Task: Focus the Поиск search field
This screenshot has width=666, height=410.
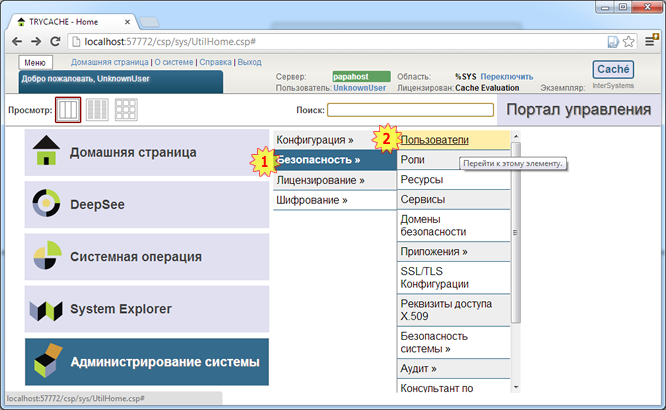Action: [410, 110]
